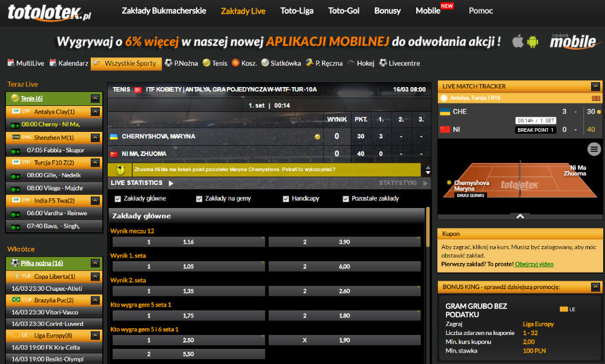Open Pomoc menu

[x=481, y=11]
